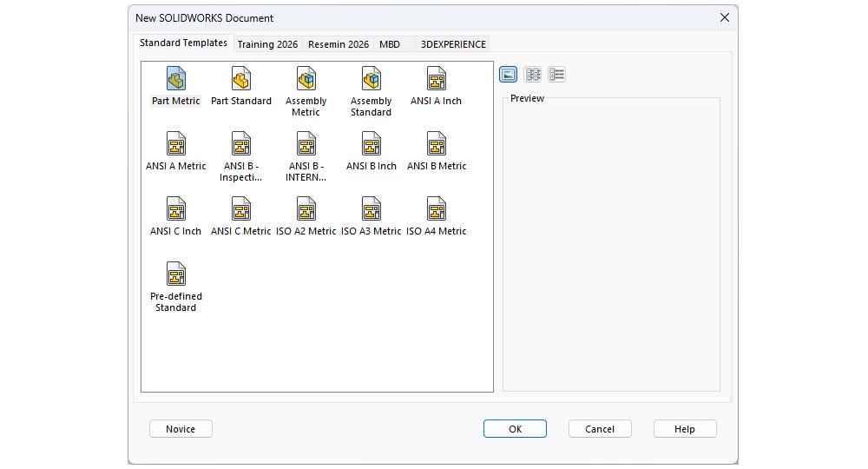Viewport: 868px width, 469px height.
Task: Switch to List view mode
Action: pos(533,74)
